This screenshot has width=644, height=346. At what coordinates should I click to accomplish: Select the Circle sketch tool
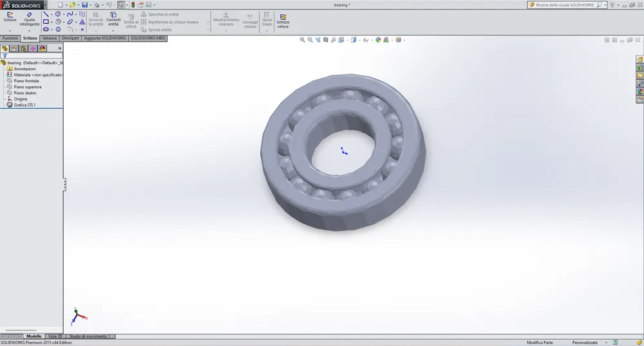(58, 14)
